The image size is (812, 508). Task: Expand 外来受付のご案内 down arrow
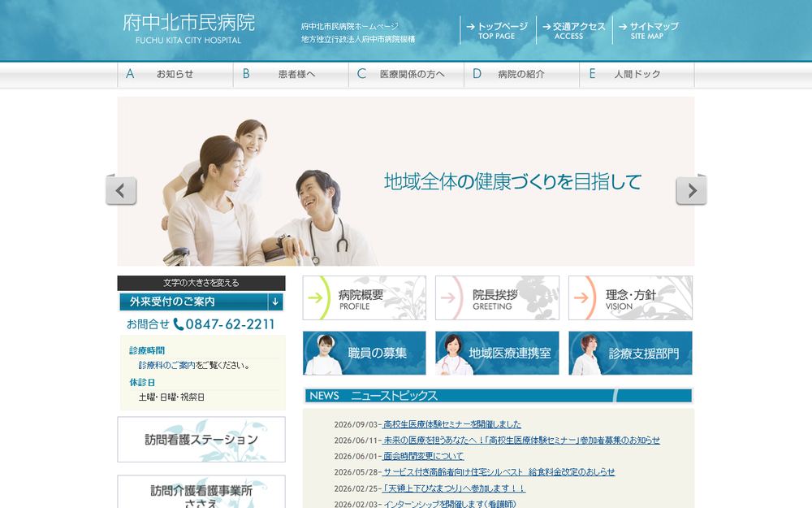click(275, 302)
